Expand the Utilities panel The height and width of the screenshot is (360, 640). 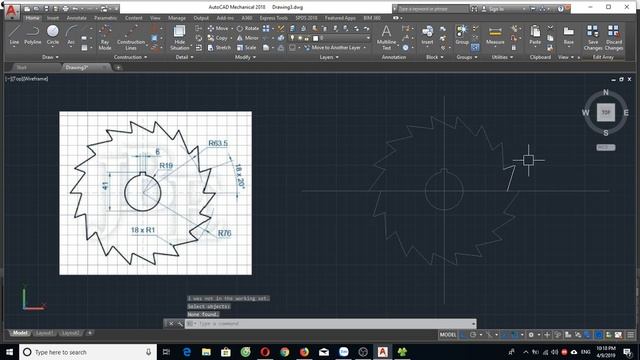[x=502, y=57]
